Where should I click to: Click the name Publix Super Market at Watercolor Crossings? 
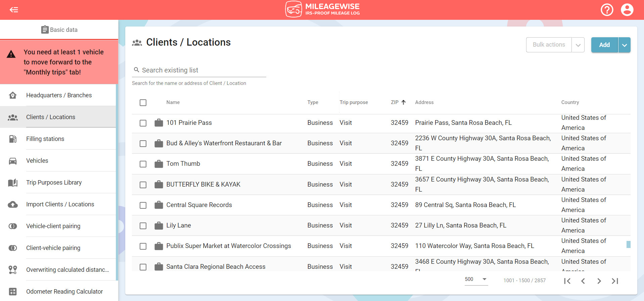pyautogui.click(x=229, y=246)
